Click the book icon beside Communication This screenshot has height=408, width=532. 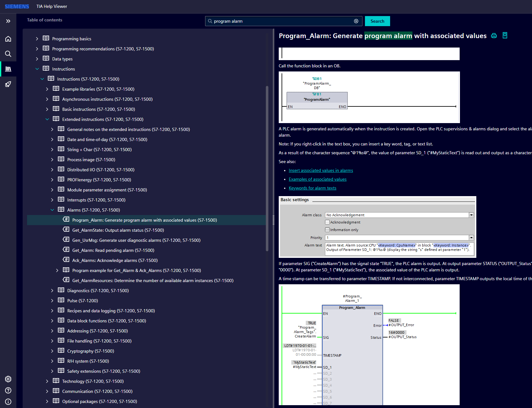click(56, 391)
